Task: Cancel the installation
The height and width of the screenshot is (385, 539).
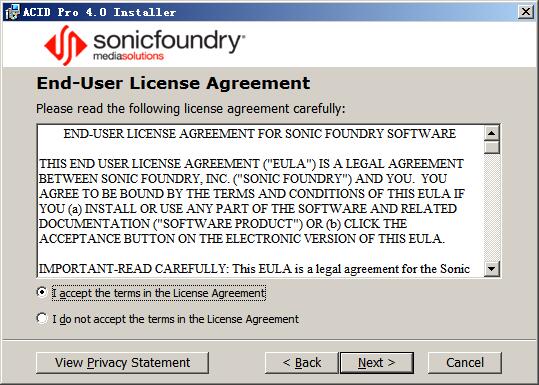Action: pyautogui.click(x=465, y=363)
